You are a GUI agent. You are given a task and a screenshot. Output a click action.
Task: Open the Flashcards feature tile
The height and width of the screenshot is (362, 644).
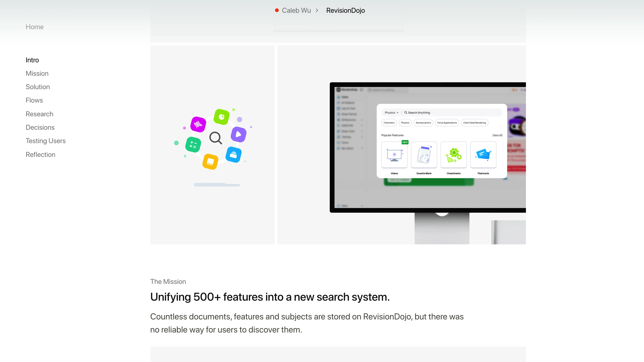483,155
